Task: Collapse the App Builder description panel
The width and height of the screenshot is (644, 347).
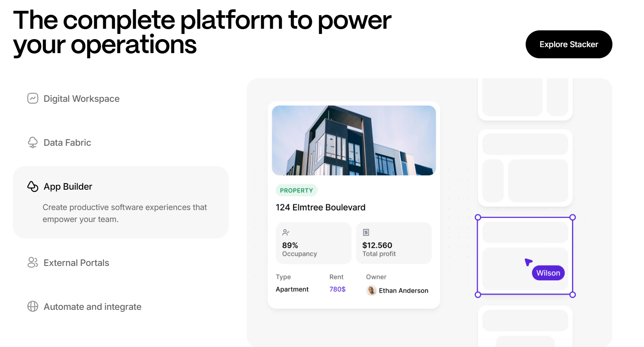Action: tap(68, 186)
